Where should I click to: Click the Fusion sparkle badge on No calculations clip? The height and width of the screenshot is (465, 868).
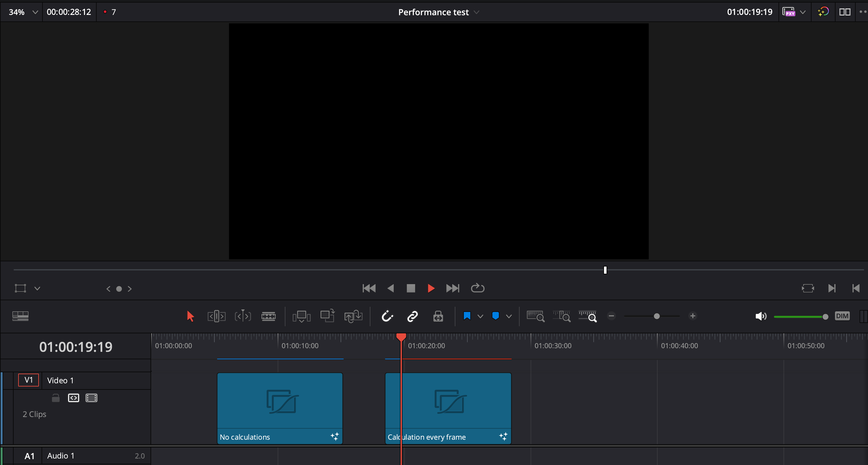coord(335,436)
